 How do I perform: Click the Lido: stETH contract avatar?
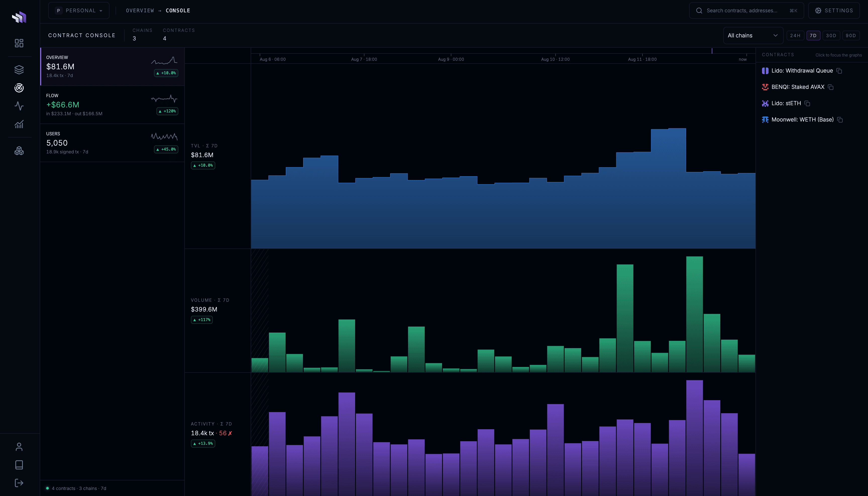pos(765,104)
